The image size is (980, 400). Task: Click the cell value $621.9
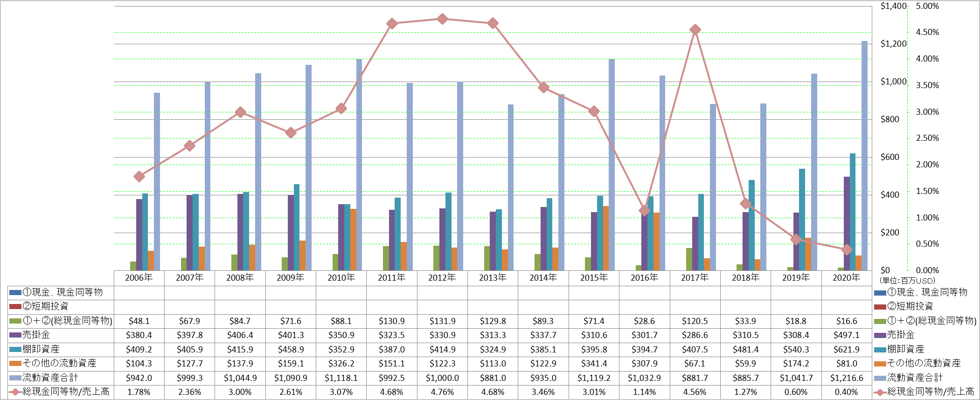click(x=847, y=350)
